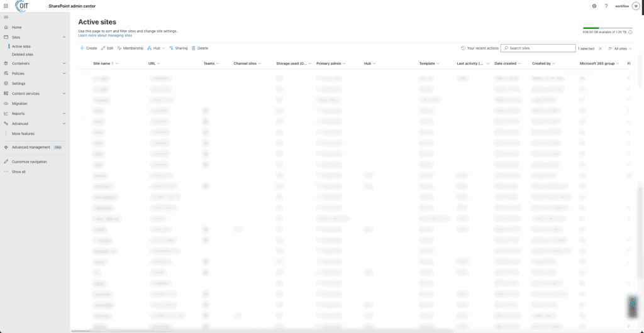Open the Hub column header menu
Image resolution: width=644 pixels, height=333 pixels.
370,63
